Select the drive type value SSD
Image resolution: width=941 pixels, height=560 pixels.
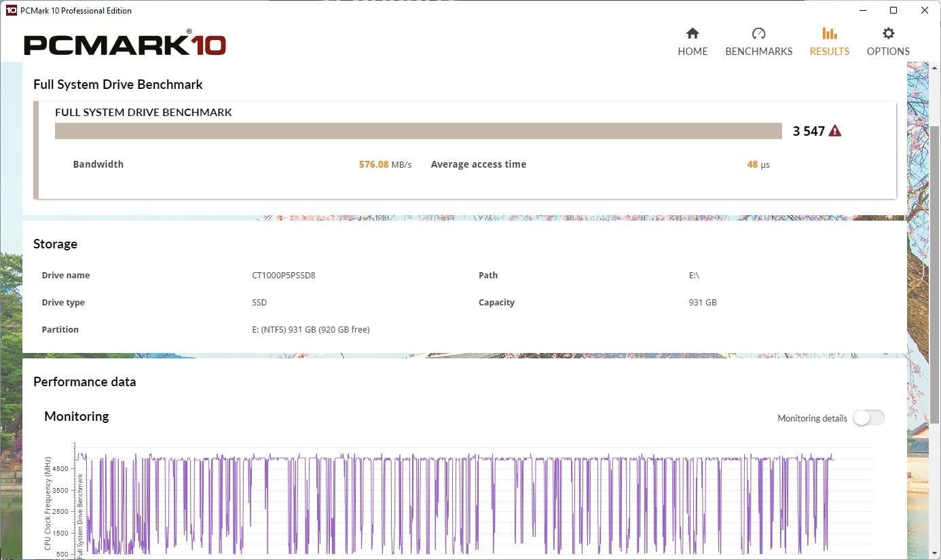pyautogui.click(x=259, y=302)
